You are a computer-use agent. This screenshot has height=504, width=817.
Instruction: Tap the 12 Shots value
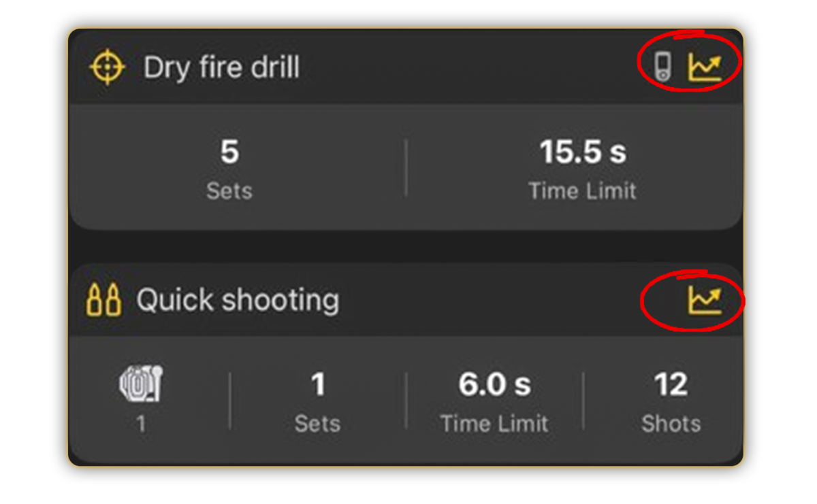click(x=671, y=385)
